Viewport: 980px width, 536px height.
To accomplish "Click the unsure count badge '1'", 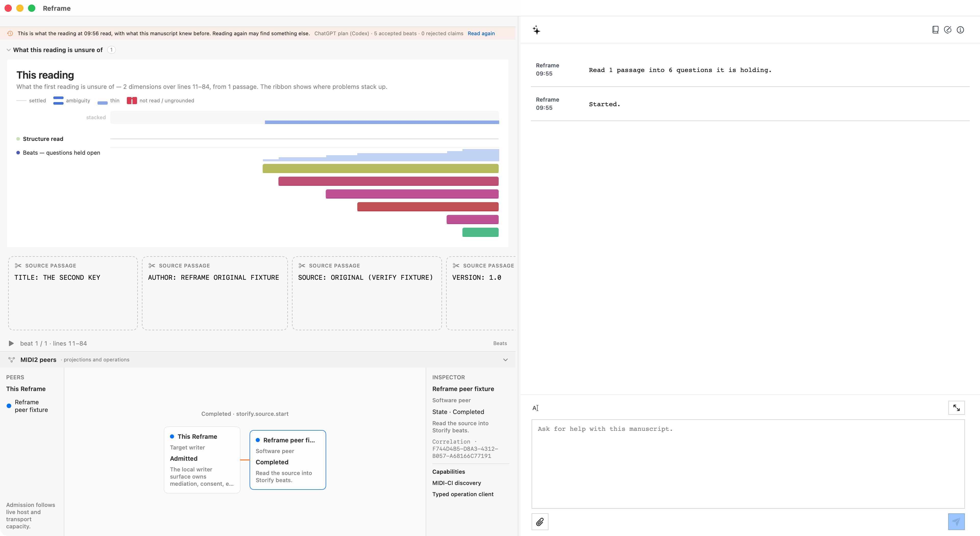I will pos(112,50).
